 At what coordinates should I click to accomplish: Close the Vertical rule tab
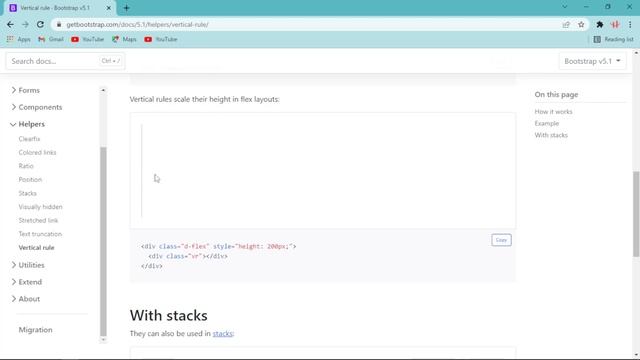[x=109, y=8]
